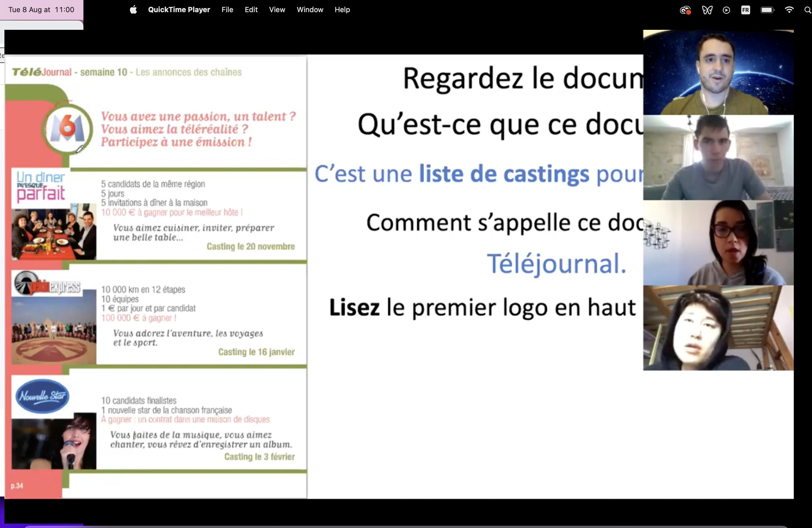The height and width of the screenshot is (528, 812).
Task: Click the date and time clock
Action: click(41, 10)
